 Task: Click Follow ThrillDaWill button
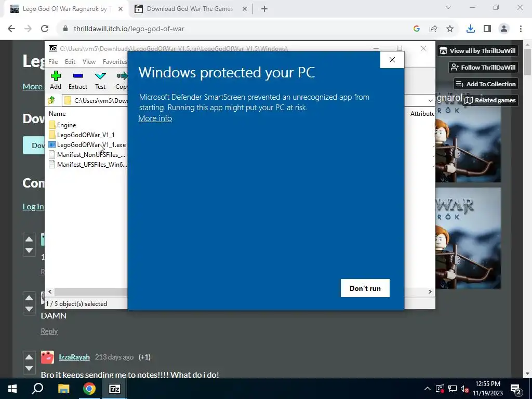[x=483, y=68]
